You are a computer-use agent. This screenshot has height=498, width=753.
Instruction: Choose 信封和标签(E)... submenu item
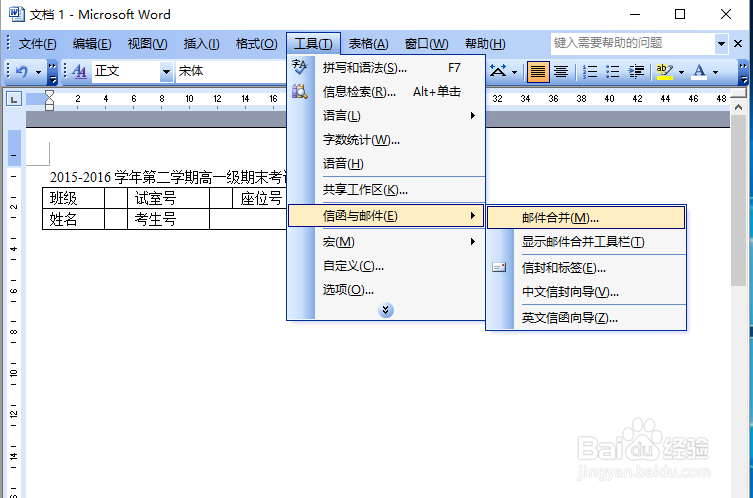586,267
